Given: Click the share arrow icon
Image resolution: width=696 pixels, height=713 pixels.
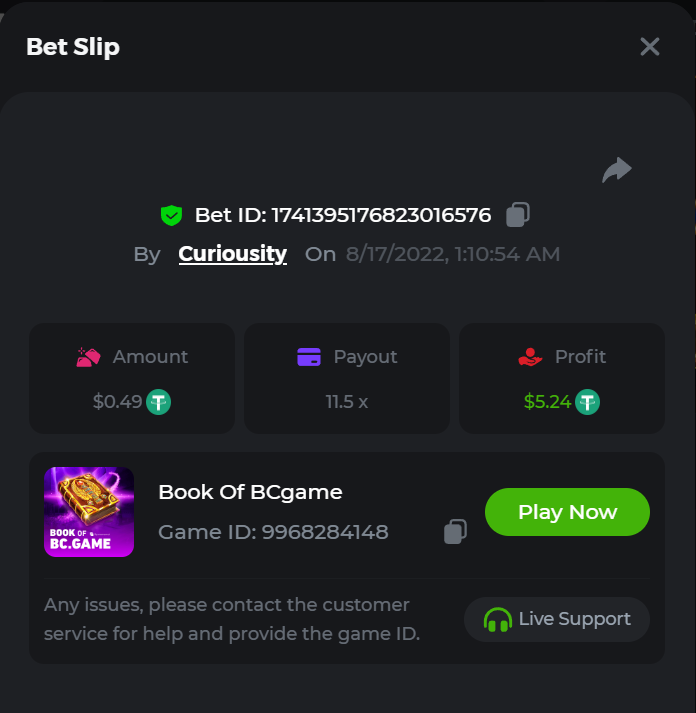Looking at the screenshot, I should click(x=617, y=171).
